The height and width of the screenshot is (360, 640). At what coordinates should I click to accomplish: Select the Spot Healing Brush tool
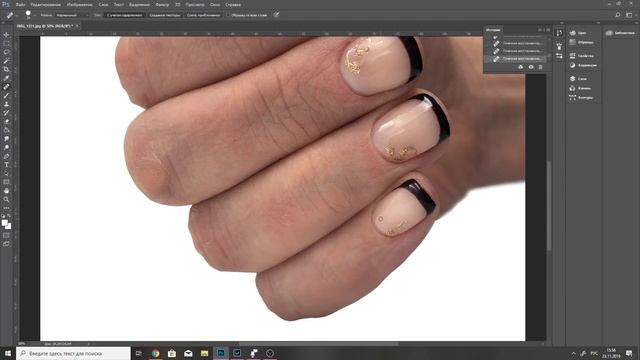[6, 87]
